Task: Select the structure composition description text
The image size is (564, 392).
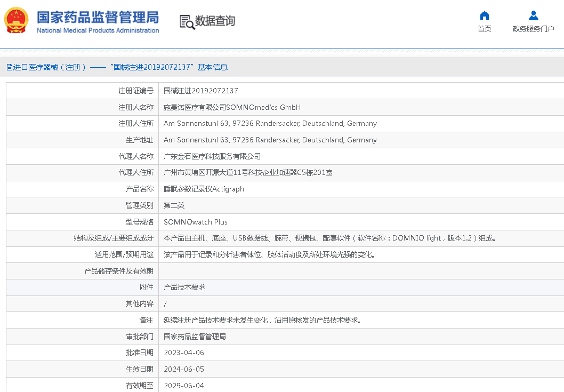Action: pyautogui.click(x=329, y=238)
